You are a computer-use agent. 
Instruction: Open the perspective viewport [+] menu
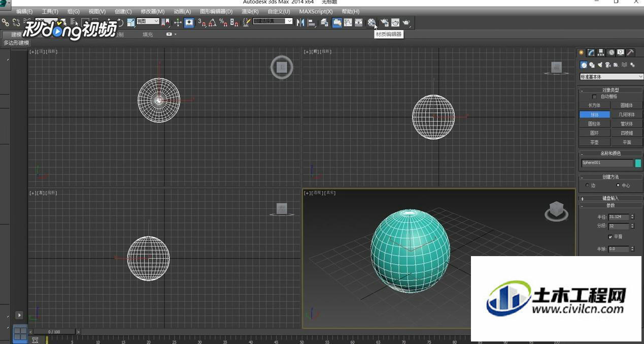pos(307,193)
